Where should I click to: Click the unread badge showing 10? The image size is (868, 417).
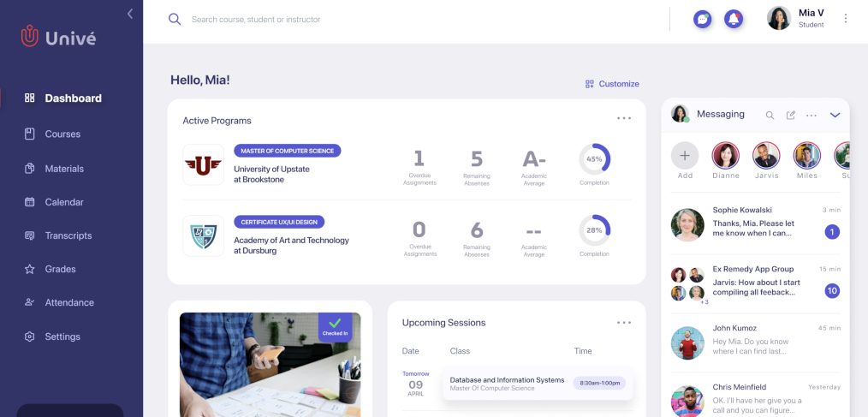click(x=832, y=290)
